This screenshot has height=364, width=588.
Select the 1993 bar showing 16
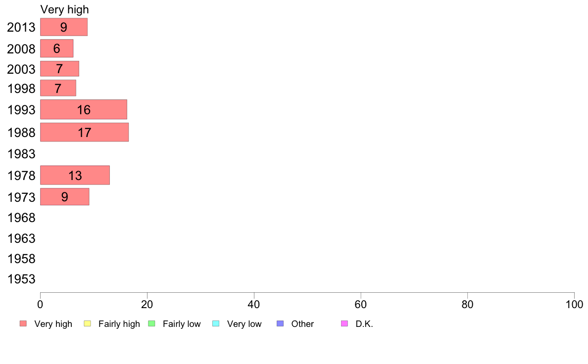[84, 109]
